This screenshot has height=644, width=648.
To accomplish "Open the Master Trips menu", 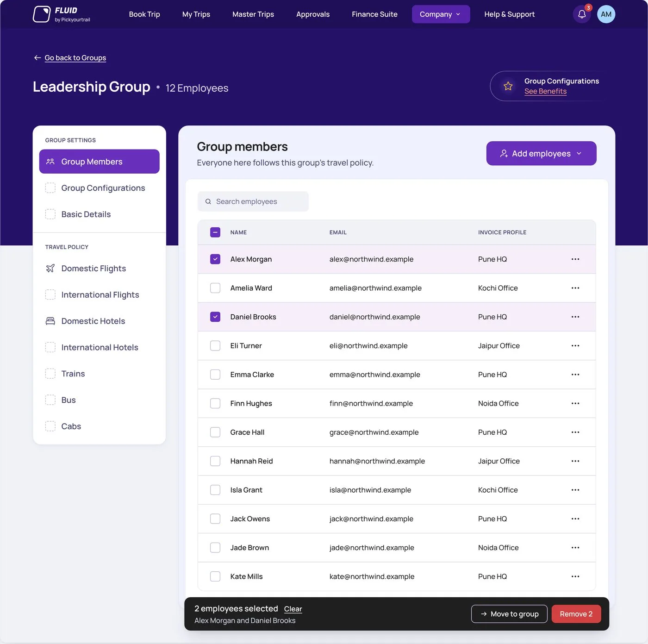I will pyautogui.click(x=253, y=14).
